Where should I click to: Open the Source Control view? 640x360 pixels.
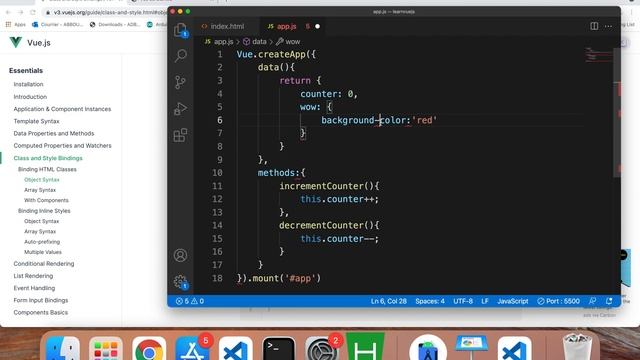(180, 82)
